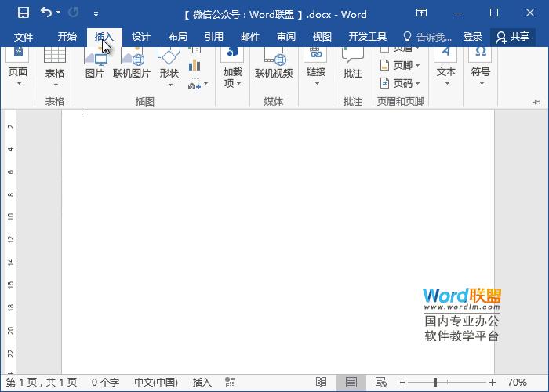The width and height of the screenshot is (549, 392).
Task: Click the 联机图片 online pictures button
Action: pyautogui.click(x=132, y=63)
